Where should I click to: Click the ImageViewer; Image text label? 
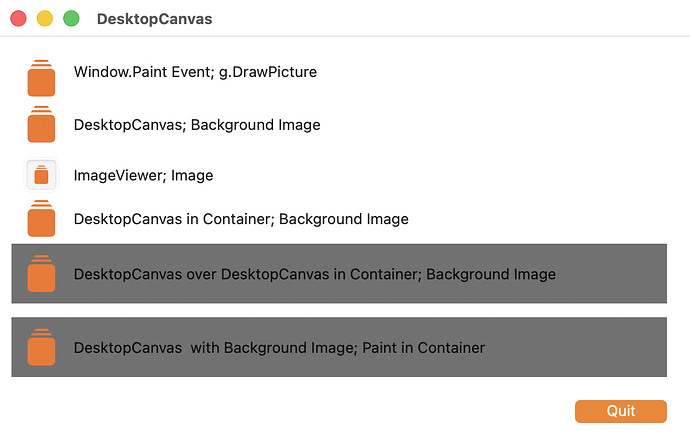(143, 175)
